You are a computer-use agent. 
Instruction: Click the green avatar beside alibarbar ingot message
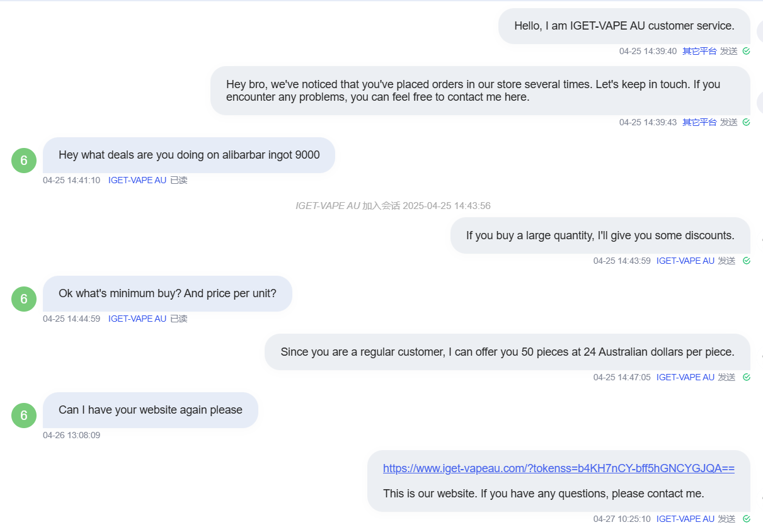(x=24, y=160)
